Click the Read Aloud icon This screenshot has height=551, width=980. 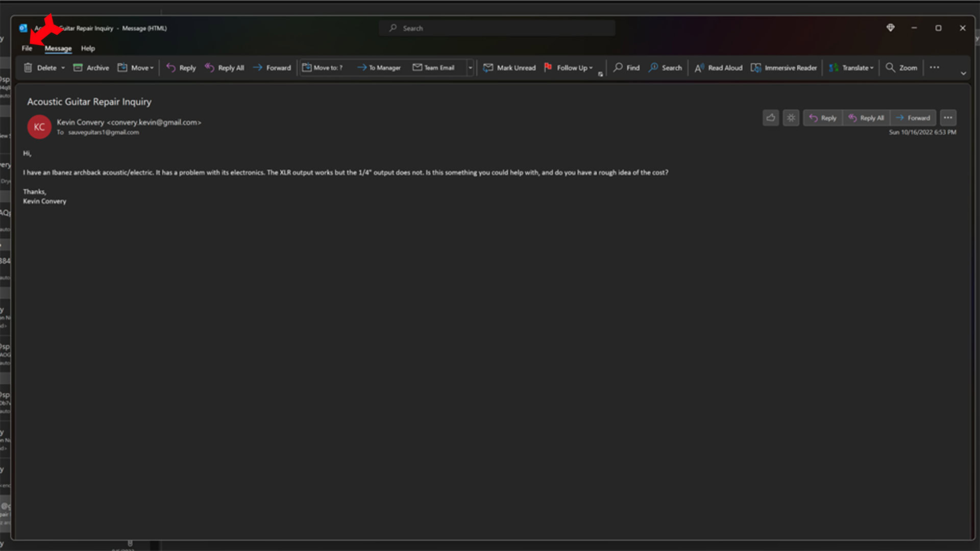(x=699, y=68)
